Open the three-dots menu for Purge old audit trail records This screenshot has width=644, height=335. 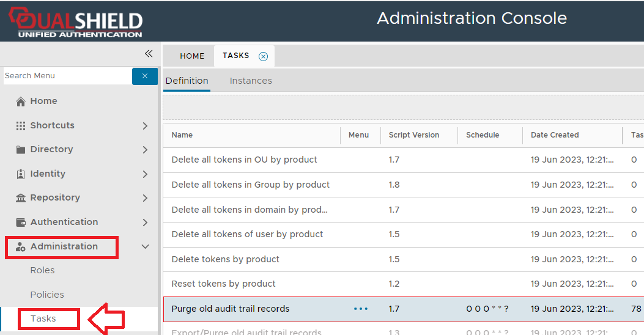pos(361,309)
